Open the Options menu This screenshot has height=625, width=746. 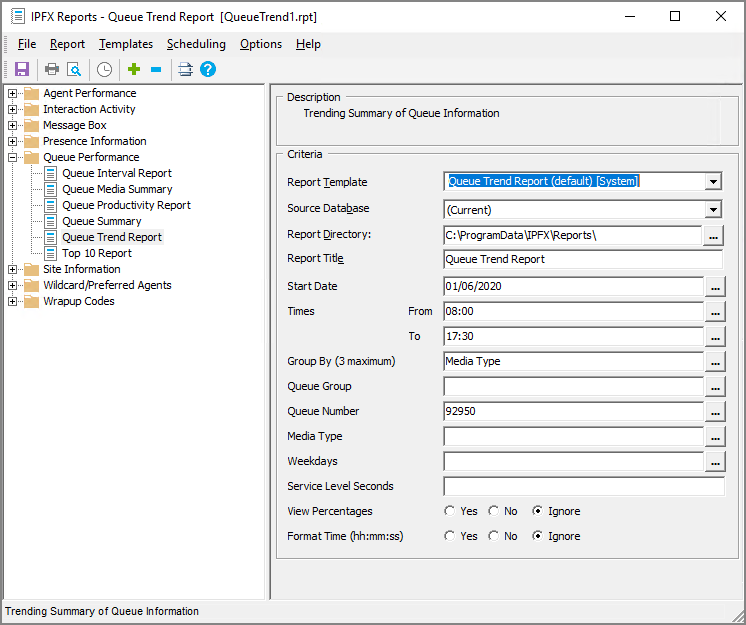pyautogui.click(x=261, y=44)
